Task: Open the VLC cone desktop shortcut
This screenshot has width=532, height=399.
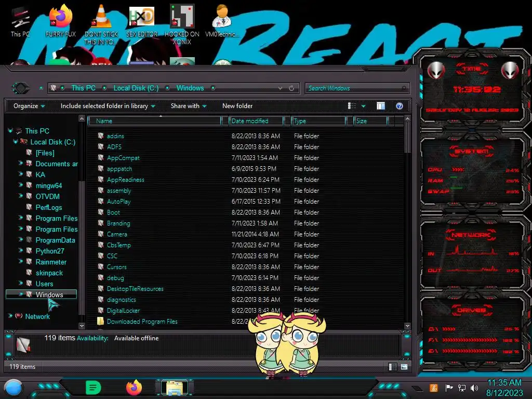Action: tap(101, 24)
